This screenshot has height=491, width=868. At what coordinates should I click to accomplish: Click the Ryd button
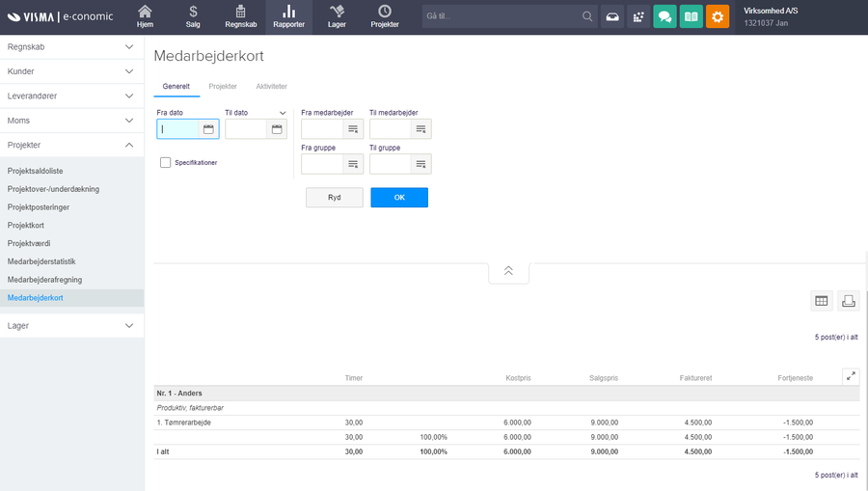334,198
